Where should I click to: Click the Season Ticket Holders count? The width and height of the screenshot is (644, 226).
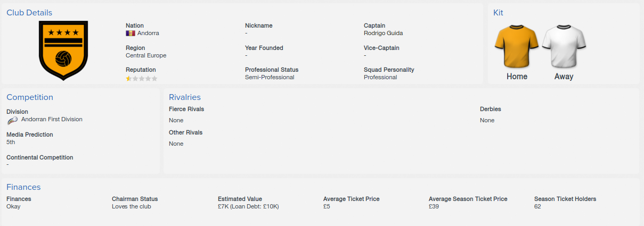coord(537,206)
